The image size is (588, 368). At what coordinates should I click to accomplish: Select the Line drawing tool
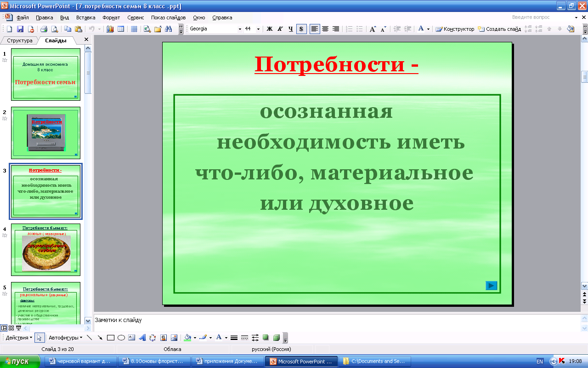(89, 338)
